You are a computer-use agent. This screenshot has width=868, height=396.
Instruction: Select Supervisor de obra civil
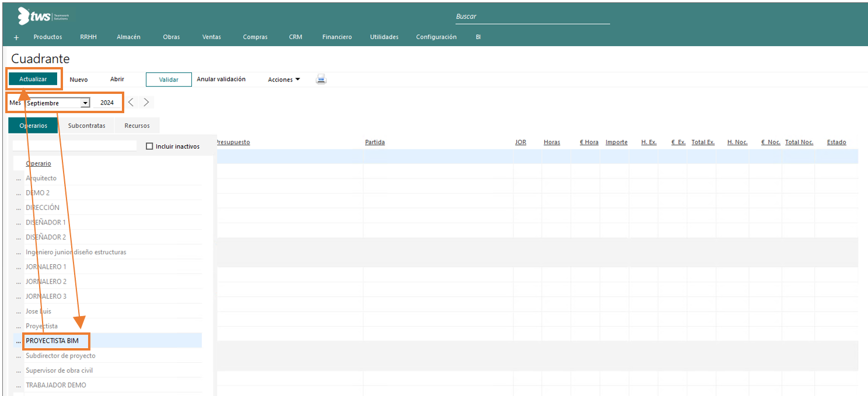60,371
